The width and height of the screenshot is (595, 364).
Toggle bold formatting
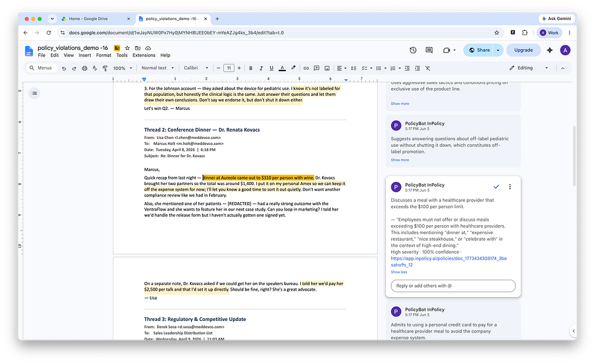tap(250, 69)
